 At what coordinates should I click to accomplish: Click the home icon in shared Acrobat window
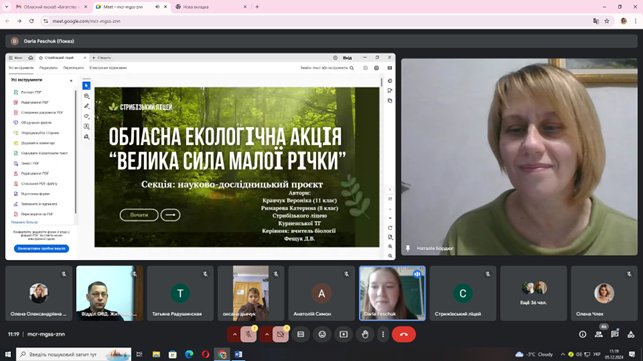point(30,58)
